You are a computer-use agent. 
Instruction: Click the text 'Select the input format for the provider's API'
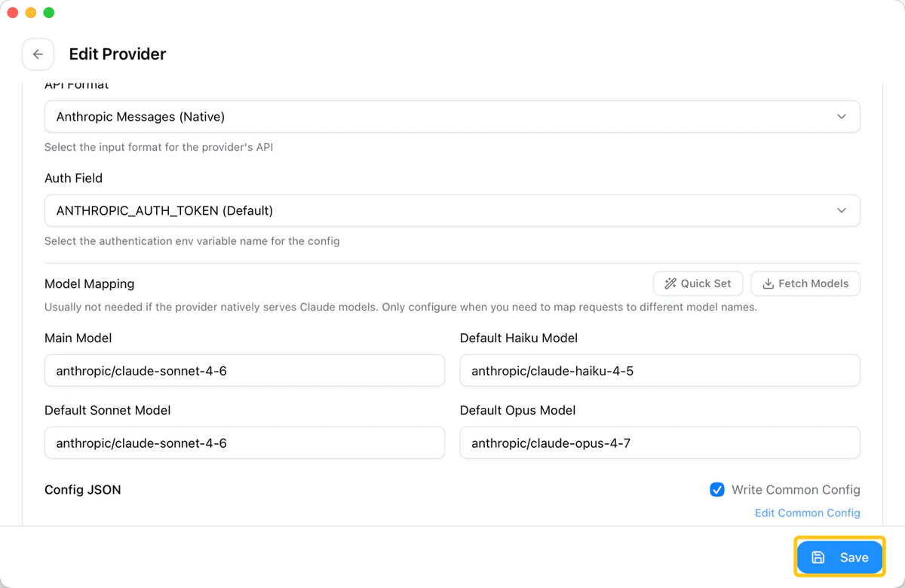158,148
